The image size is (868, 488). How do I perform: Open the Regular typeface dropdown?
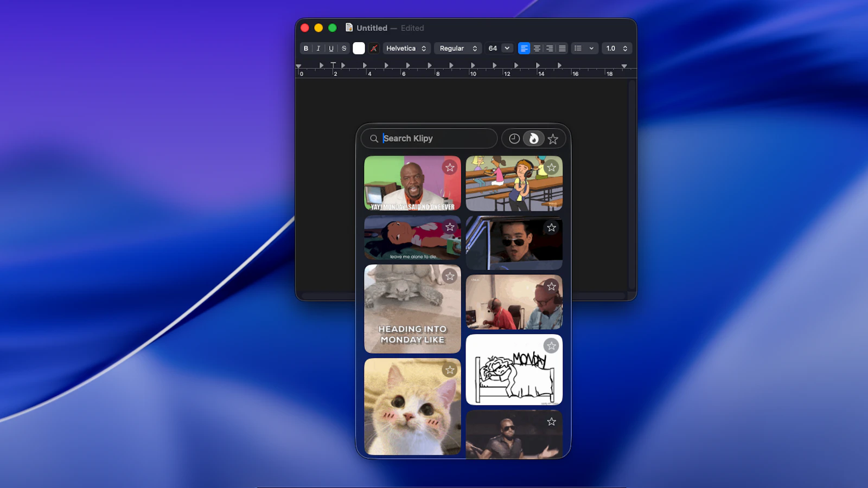[458, 48]
